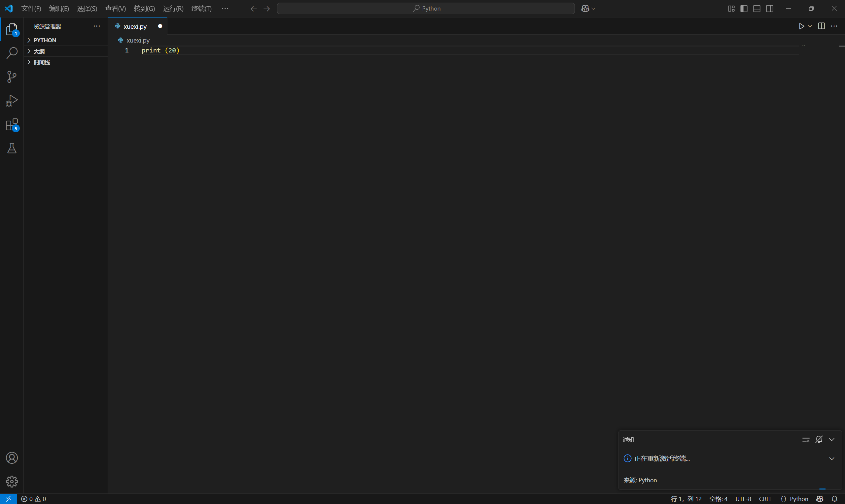Click the Accounts icon
This screenshot has width=845, height=504.
[12, 458]
